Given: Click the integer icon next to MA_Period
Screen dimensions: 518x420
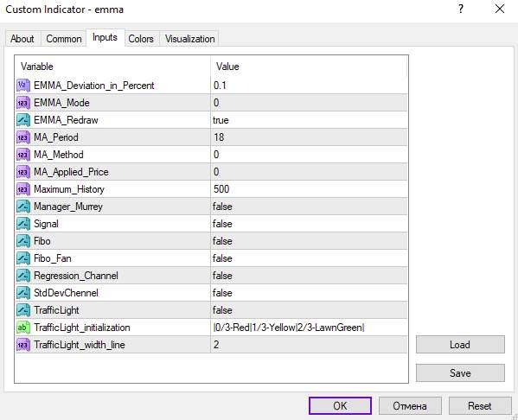Looking at the screenshot, I should point(23,137).
